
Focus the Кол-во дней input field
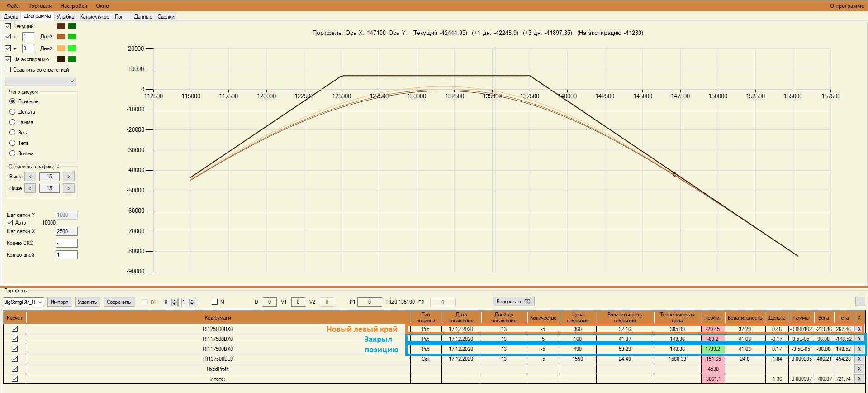(x=66, y=255)
